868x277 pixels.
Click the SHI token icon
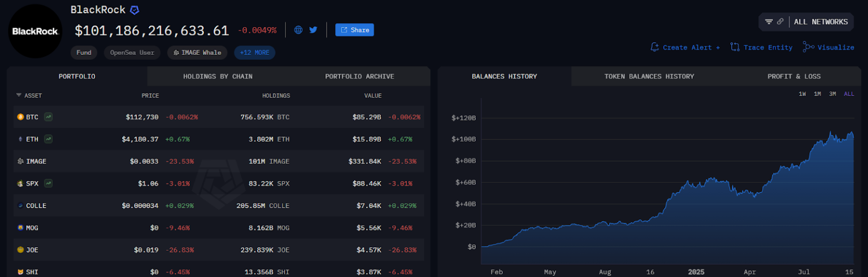(x=20, y=272)
